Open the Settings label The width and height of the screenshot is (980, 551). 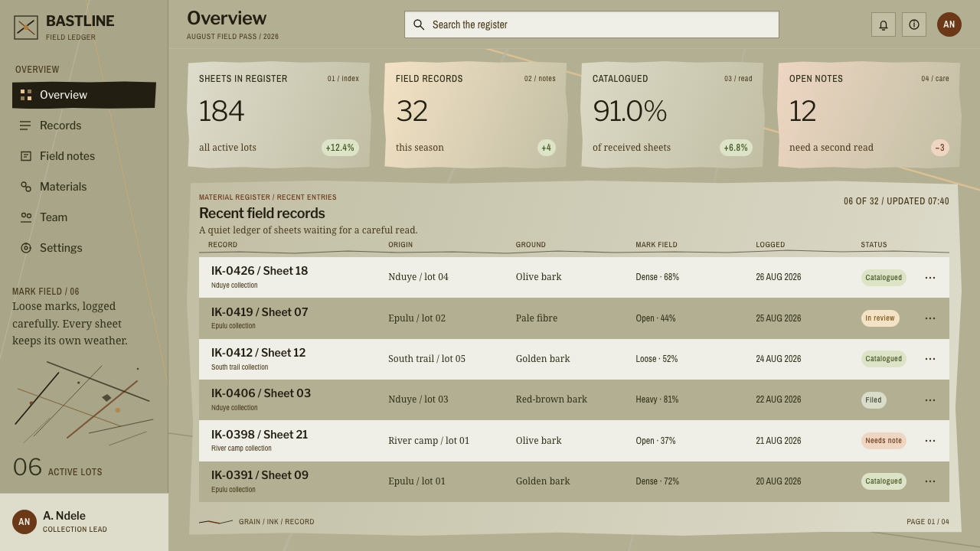(60, 248)
